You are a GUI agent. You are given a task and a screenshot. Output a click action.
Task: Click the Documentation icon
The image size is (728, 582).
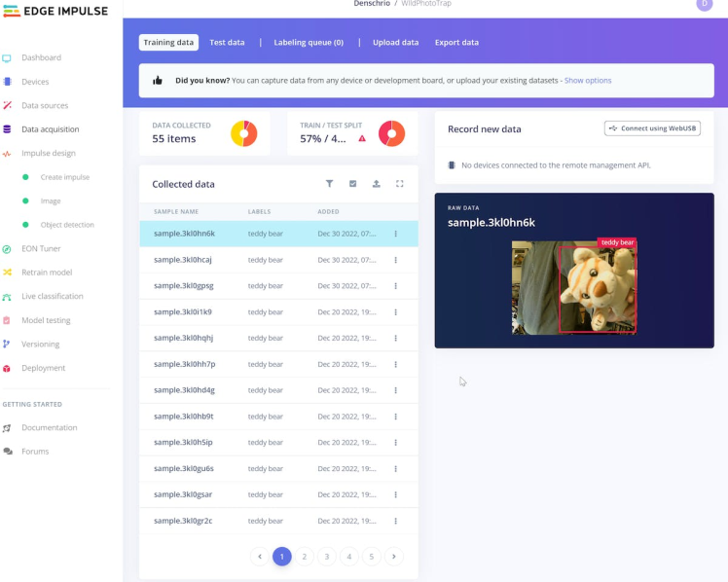pos(7,428)
